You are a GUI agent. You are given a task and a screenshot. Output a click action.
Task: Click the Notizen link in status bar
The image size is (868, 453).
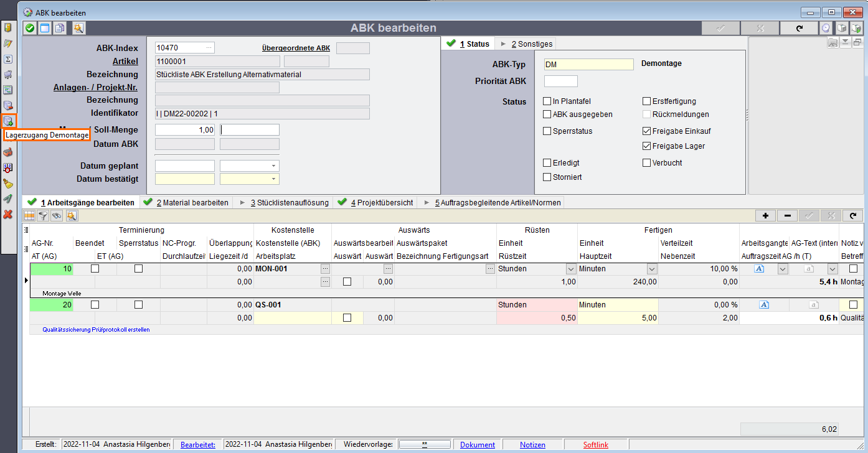pyautogui.click(x=532, y=445)
